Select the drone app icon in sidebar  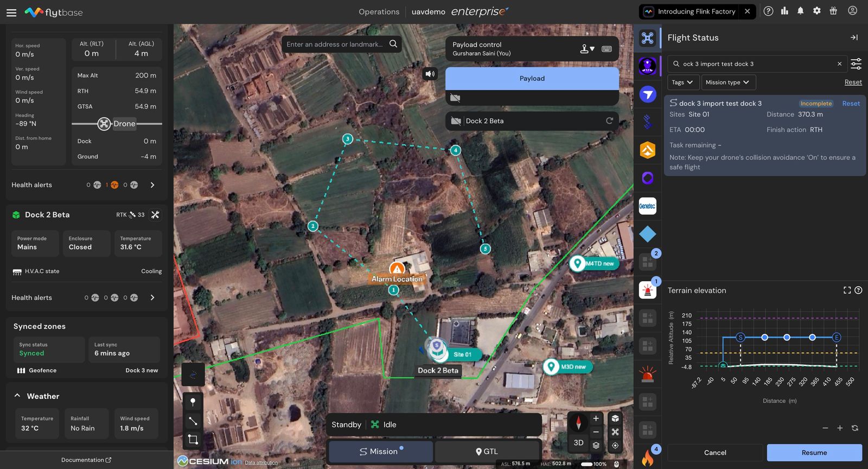648,38
